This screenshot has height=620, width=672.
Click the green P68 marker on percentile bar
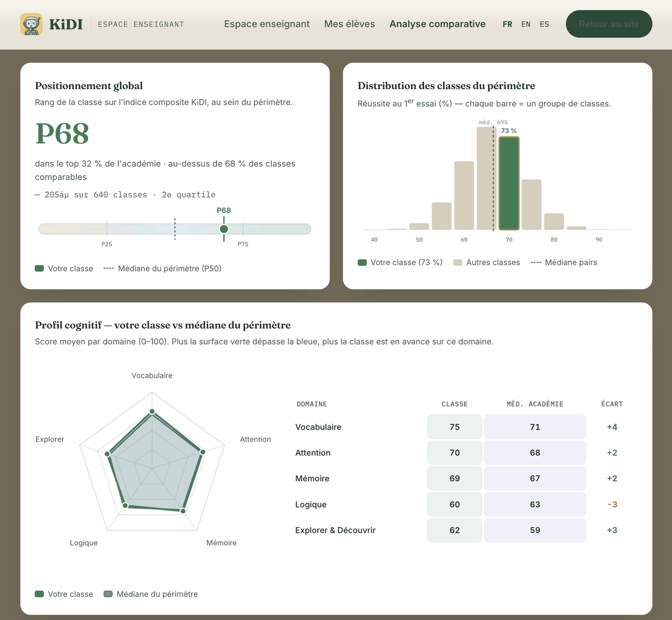tap(224, 229)
